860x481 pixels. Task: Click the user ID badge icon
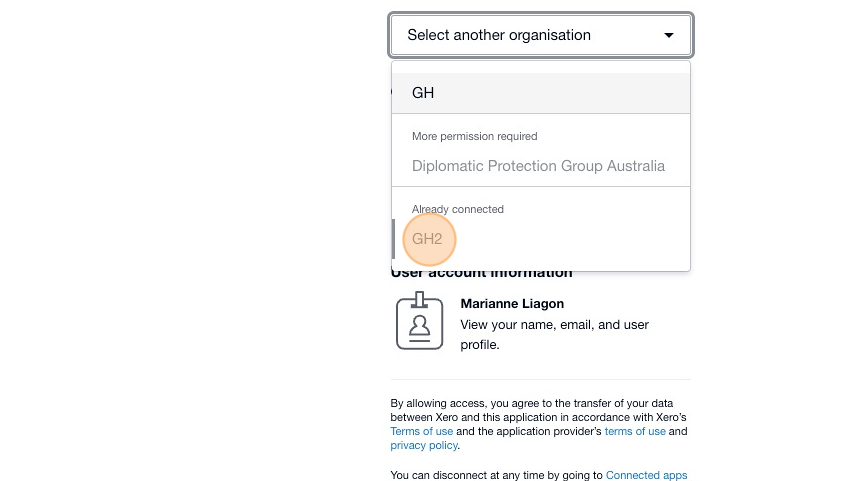(420, 321)
